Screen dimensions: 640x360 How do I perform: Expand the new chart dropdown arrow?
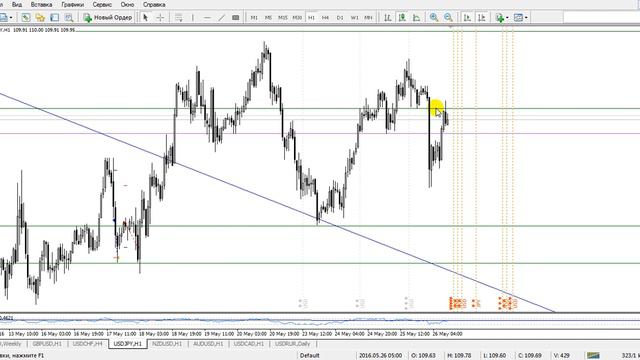tap(11, 18)
